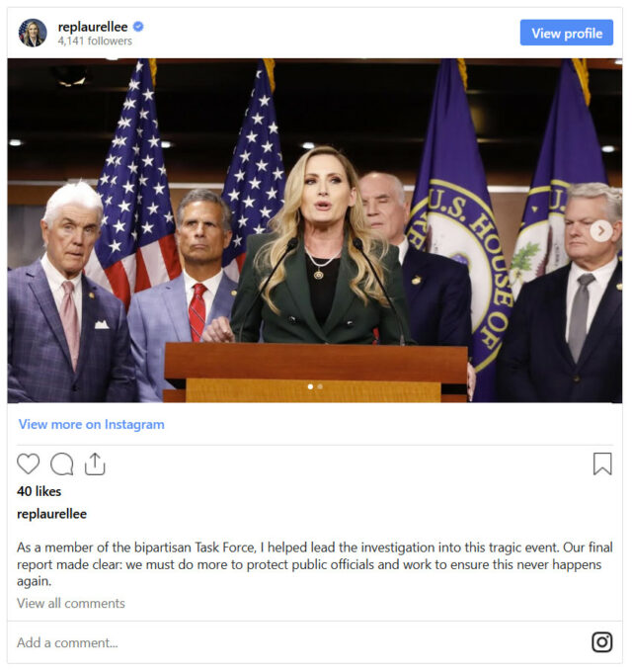
Task: Share the post with the upload arrow icon
Action: (x=95, y=463)
